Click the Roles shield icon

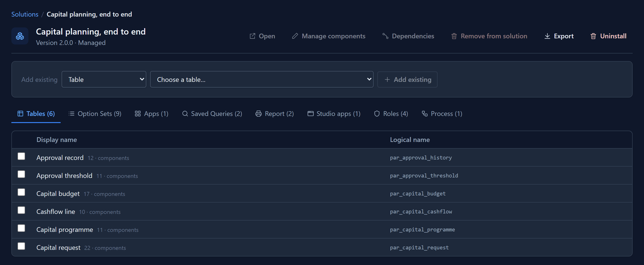[377, 114]
